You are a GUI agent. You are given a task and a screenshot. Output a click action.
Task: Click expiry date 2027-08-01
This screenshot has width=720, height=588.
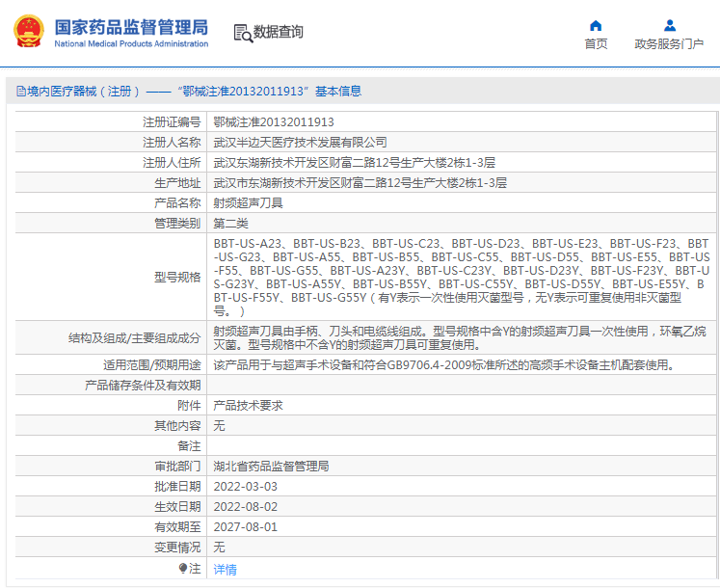[x=246, y=526]
